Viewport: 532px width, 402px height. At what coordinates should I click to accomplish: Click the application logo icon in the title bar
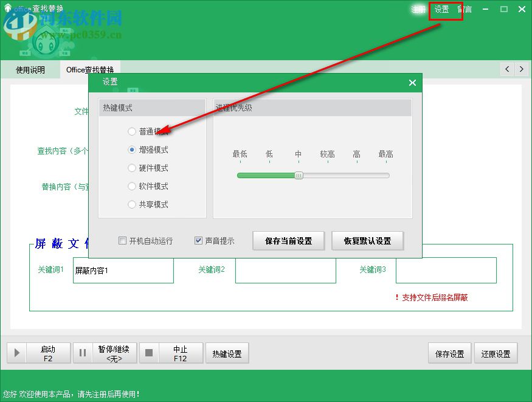[x=7, y=9]
